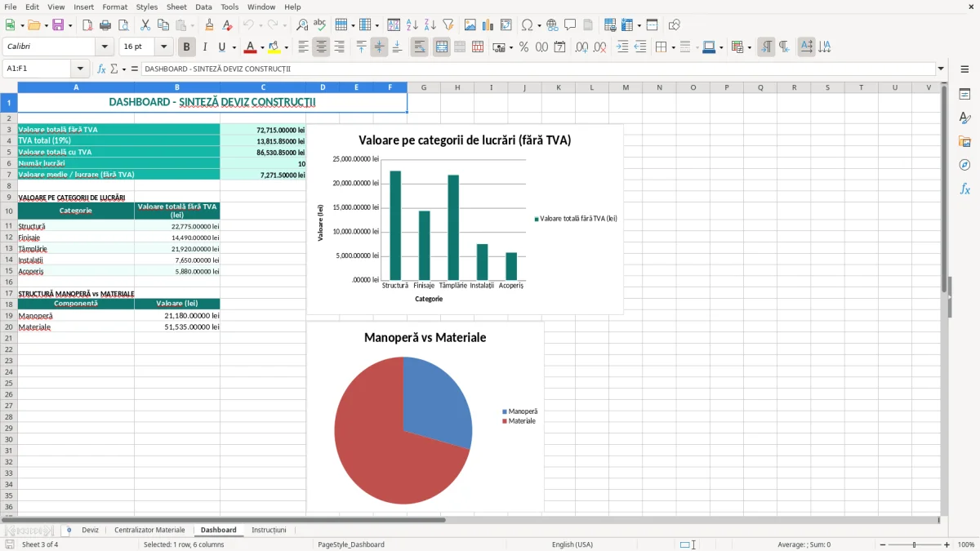Viewport: 980px width, 551px height.
Task: Open the Styles menu
Action: tap(147, 7)
